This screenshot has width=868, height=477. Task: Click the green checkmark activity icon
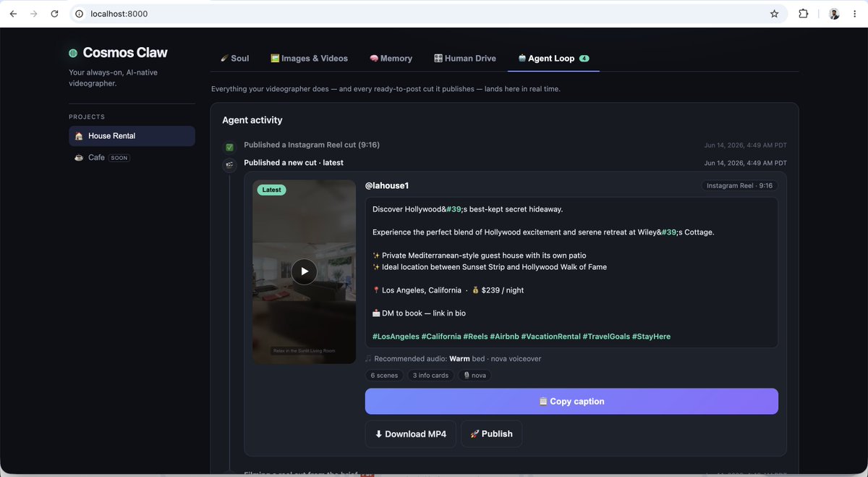(229, 147)
